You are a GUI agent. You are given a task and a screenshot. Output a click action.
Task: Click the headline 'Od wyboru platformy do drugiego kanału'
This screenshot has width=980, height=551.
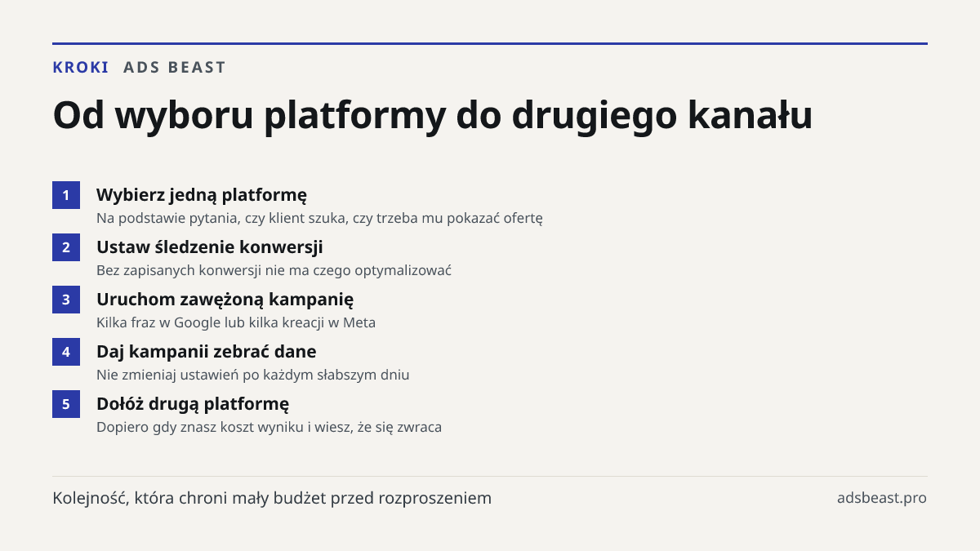tap(433, 116)
